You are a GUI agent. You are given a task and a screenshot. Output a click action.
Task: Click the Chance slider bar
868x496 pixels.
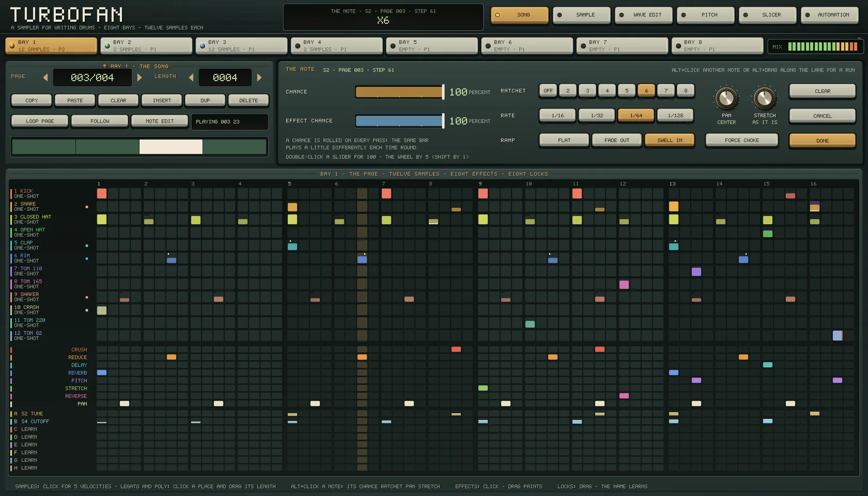(399, 92)
